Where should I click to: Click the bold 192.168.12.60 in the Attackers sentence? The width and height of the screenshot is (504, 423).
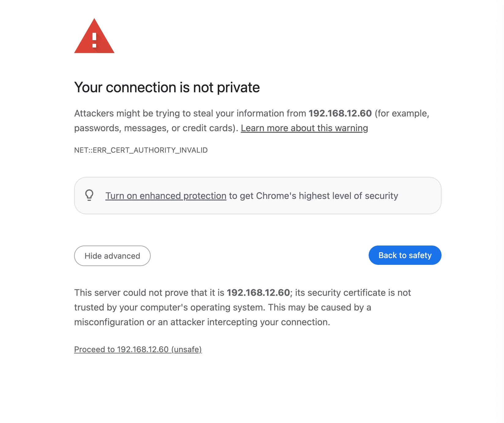click(340, 113)
